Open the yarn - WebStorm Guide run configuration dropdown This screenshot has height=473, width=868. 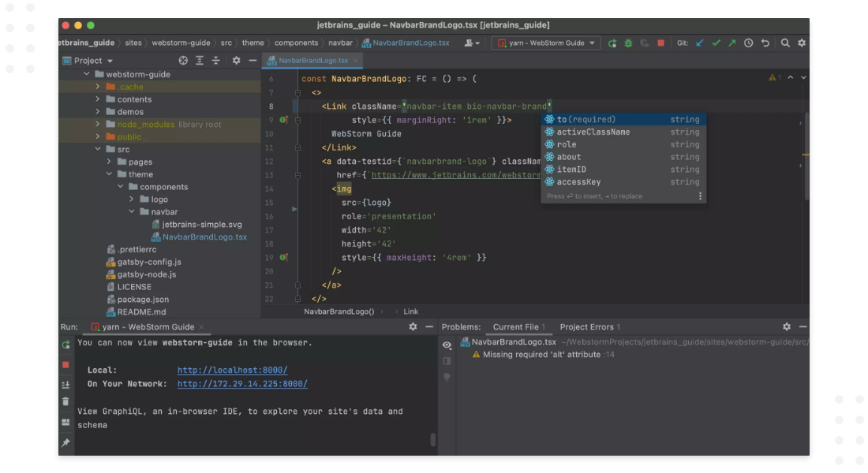click(546, 43)
